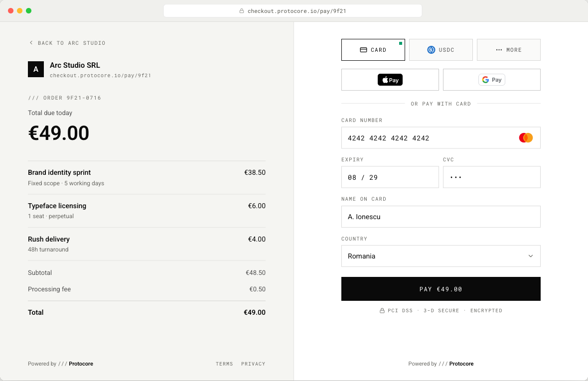Click the padlock icon in address bar
This screenshot has width=588, height=381.
click(x=242, y=11)
